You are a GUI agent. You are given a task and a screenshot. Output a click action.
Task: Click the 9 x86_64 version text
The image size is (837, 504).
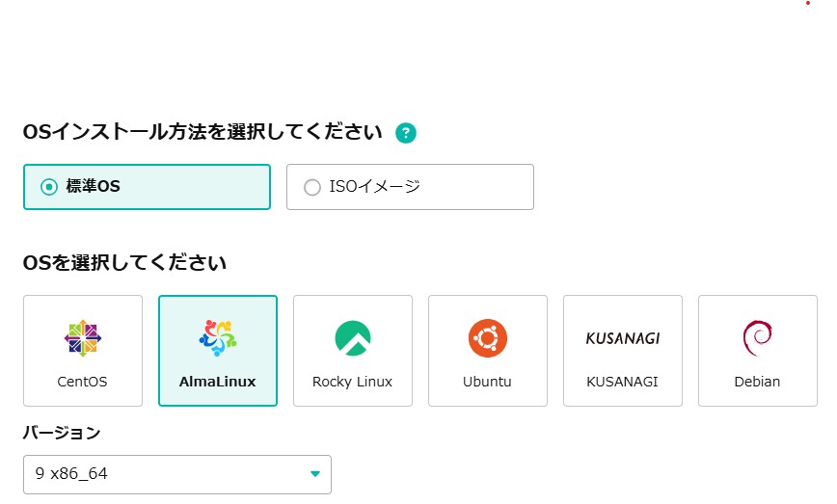[71, 474]
